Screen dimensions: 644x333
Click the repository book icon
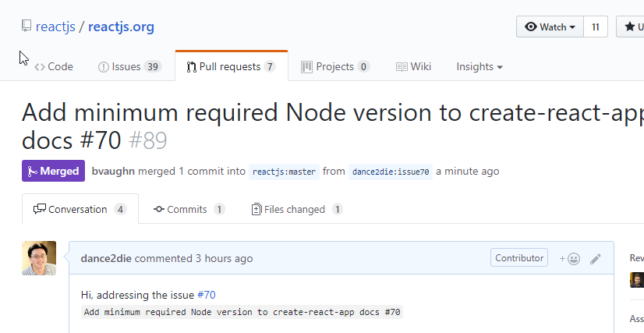click(27, 27)
